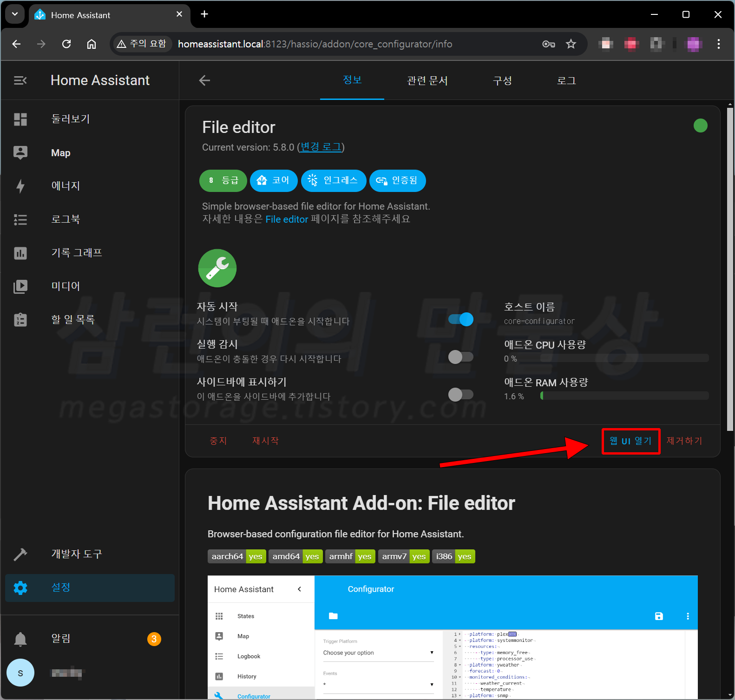Select 개발자 도구 in the sidebar
The width and height of the screenshot is (735, 700).
90,554
